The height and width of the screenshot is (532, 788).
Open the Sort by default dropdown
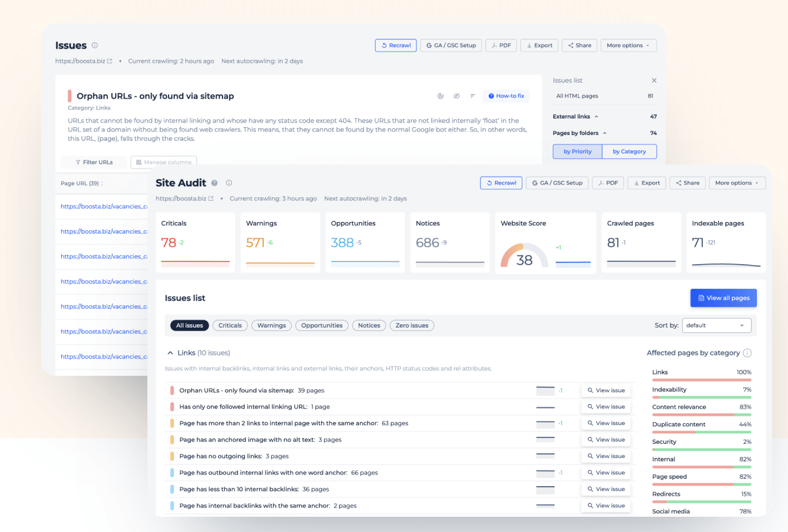click(x=716, y=325)
